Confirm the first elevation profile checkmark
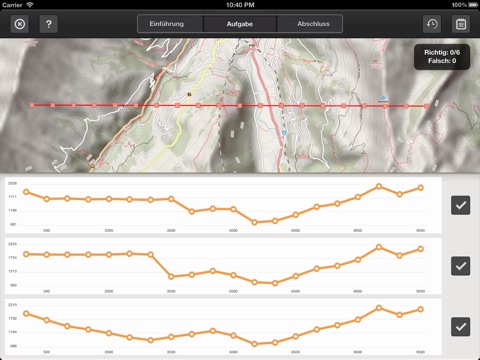The height and width of the screenshot is (360, 480). pos(461,205)
